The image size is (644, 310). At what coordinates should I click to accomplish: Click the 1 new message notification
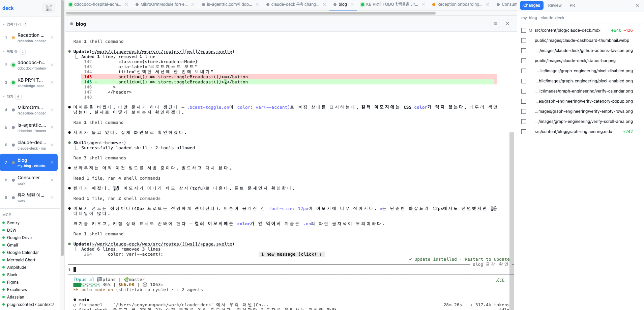coord(291,254)
